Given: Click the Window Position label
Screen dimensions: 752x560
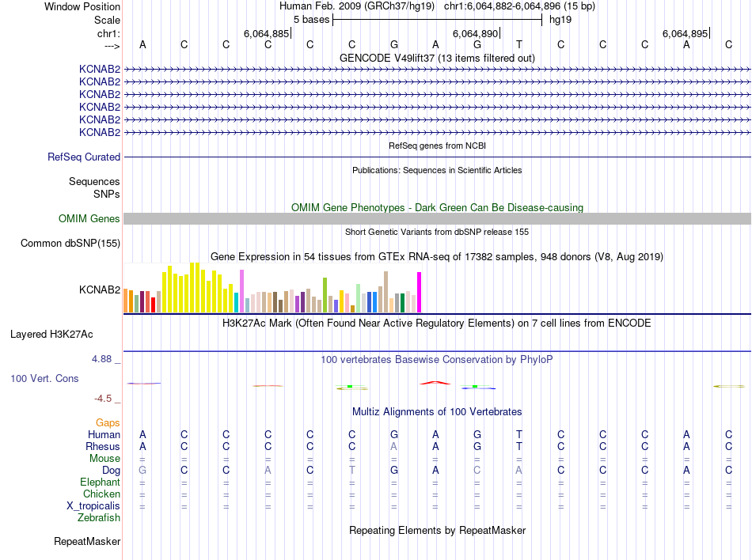Looking at the screenshot, I should coord(82,6).
